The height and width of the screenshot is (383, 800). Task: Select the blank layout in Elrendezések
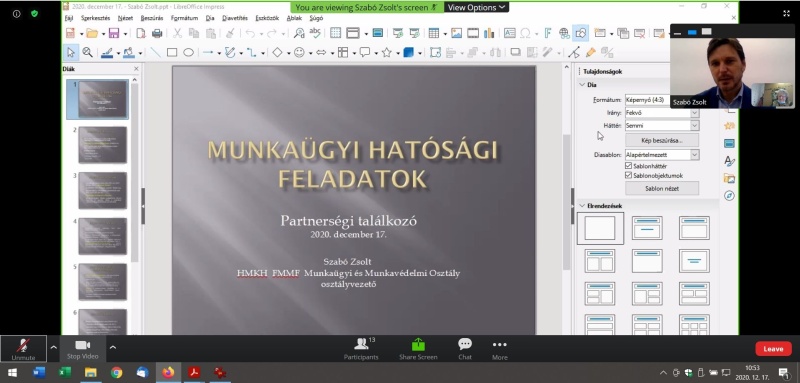(600, 228)
